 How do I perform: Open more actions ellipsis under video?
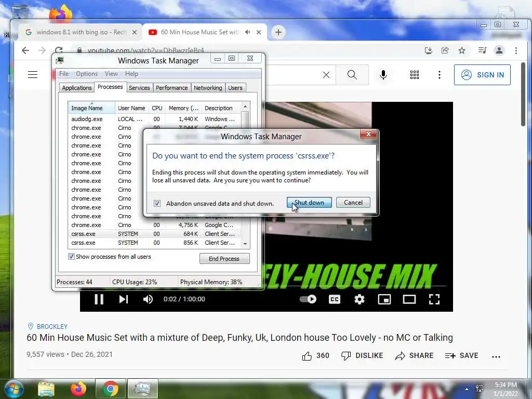[x=496, y=356]
